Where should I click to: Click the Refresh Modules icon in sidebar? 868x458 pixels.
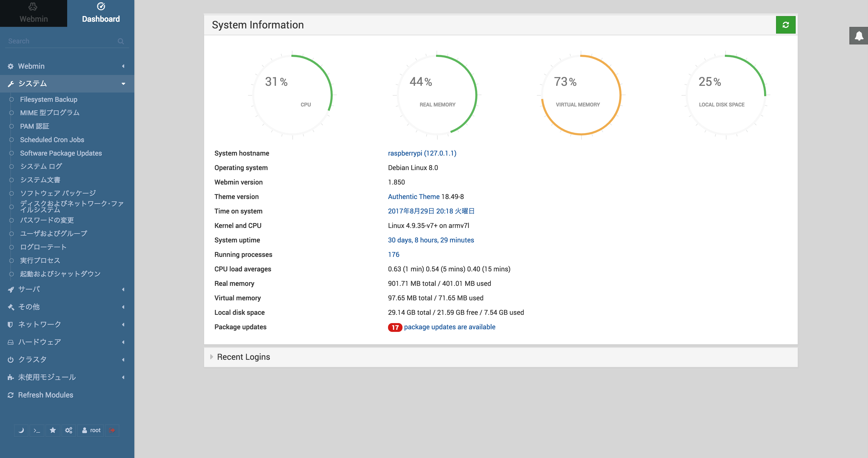click(11, 395)
